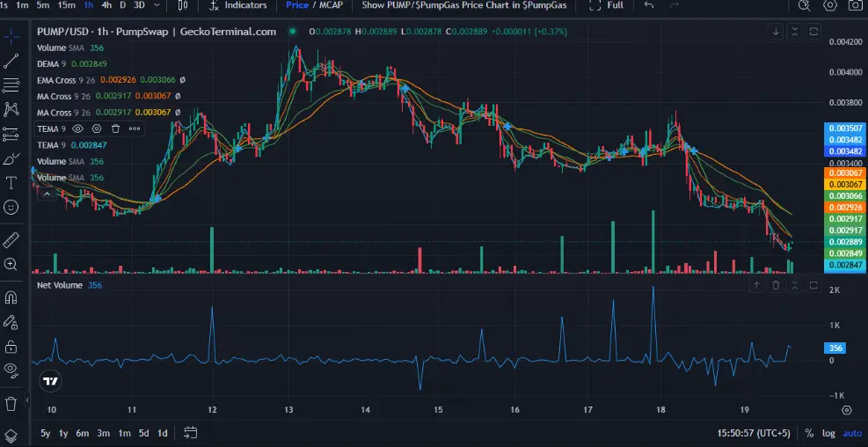
Task: Set date range to 1y
Action: [63, 433]
